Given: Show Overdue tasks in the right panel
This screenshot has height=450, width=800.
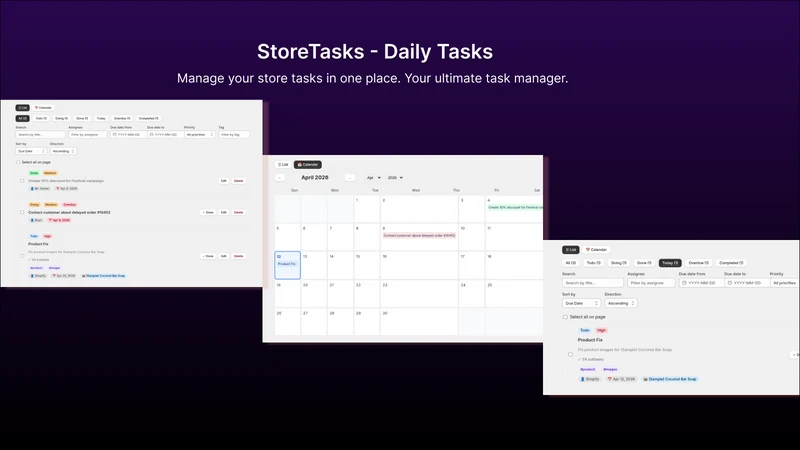Looking at the screenshot, I should [x=698, y=263].
